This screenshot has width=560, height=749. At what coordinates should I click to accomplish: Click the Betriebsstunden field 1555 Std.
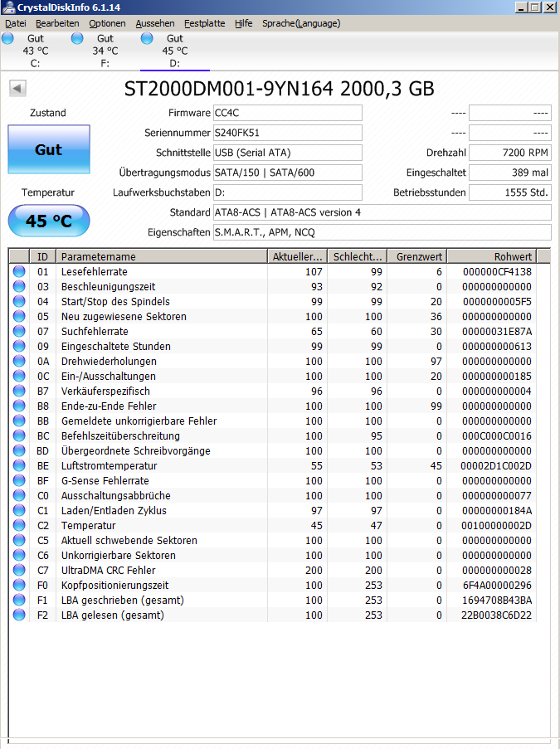pyautogui.click(x=510, y=192)
